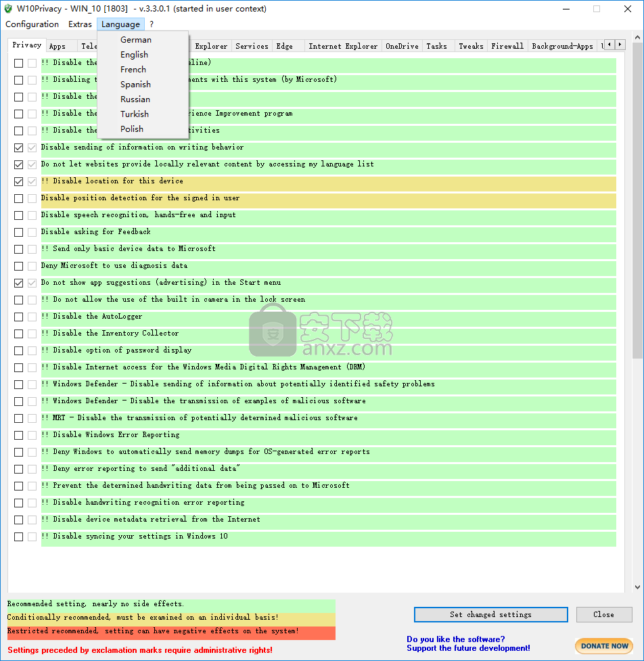
Task: Uncheck websites language list access option
Action: coord(18,164)
